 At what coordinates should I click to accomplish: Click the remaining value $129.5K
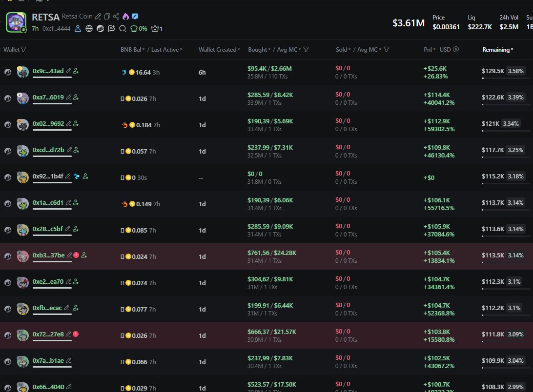pos(493,71)
